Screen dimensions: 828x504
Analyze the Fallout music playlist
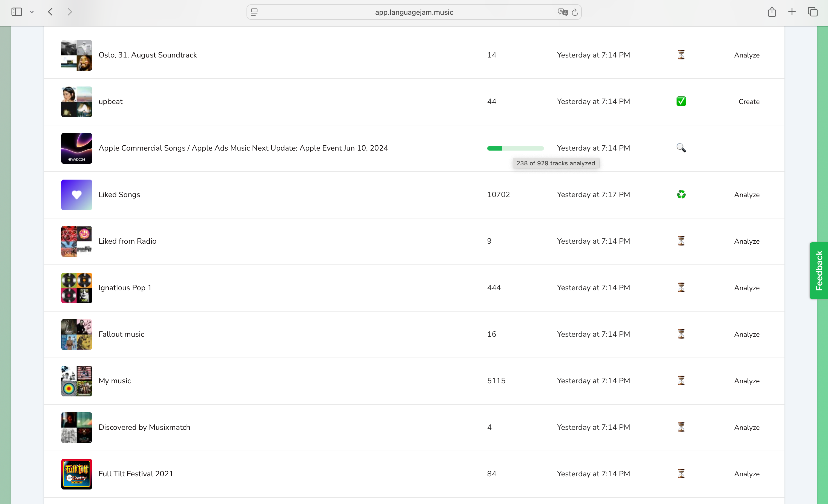(x=746, y=335)
